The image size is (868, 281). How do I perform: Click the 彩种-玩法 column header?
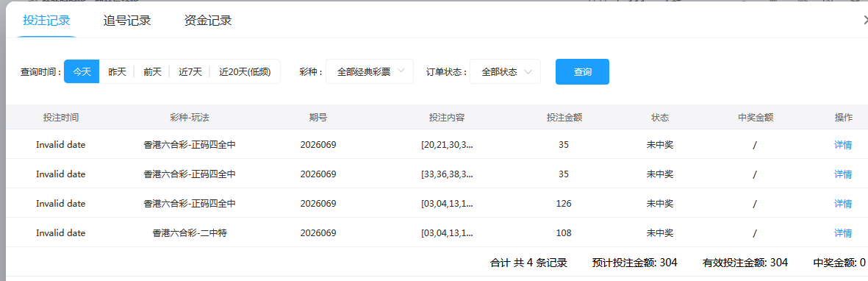click(190, 118)
